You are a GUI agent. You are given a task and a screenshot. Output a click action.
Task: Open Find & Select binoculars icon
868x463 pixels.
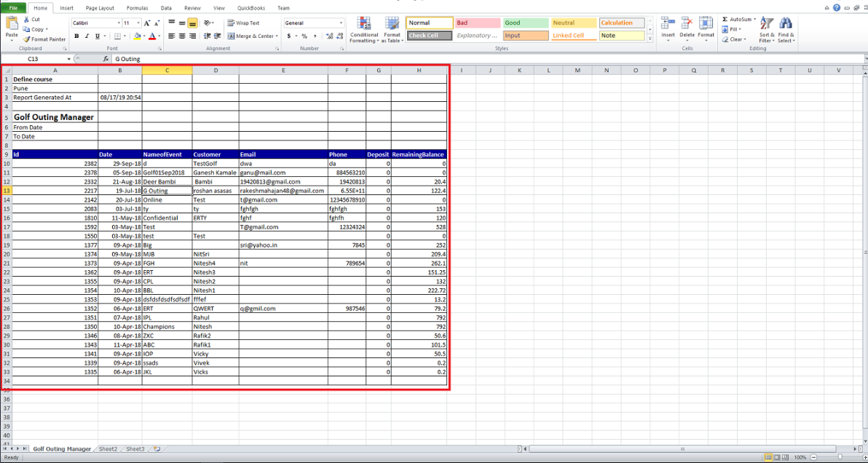click(x=786, y=29)
